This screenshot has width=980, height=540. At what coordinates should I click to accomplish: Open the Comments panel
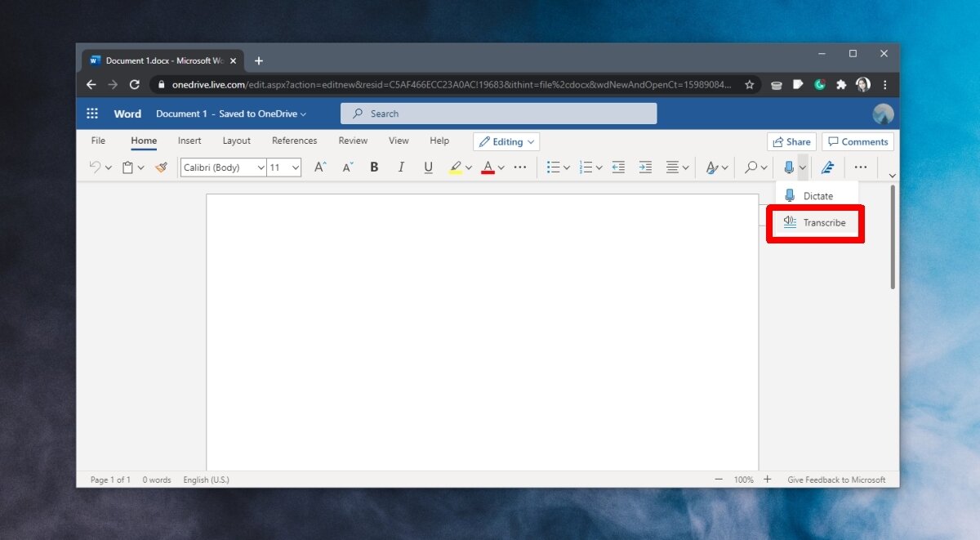coord(857,141)
